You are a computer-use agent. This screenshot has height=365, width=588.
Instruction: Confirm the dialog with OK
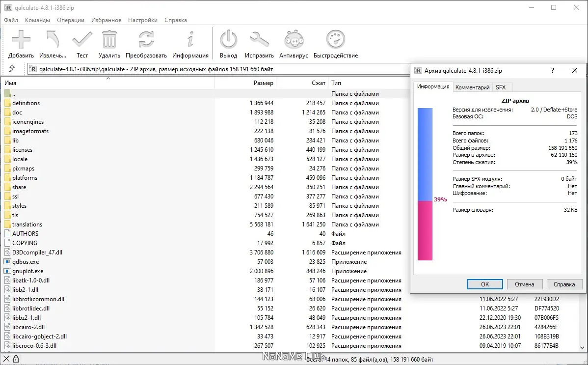pyautogui.click(x=485, y=284)
